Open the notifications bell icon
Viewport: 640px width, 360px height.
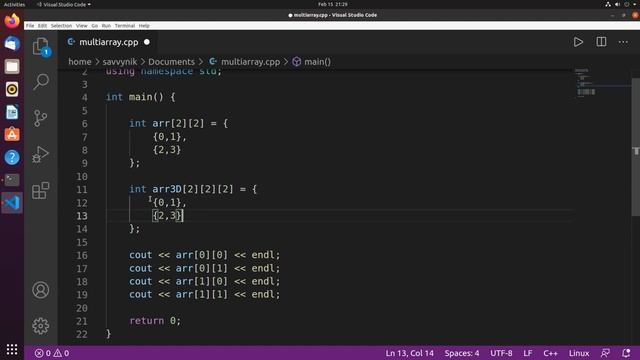tap(626, 353)
